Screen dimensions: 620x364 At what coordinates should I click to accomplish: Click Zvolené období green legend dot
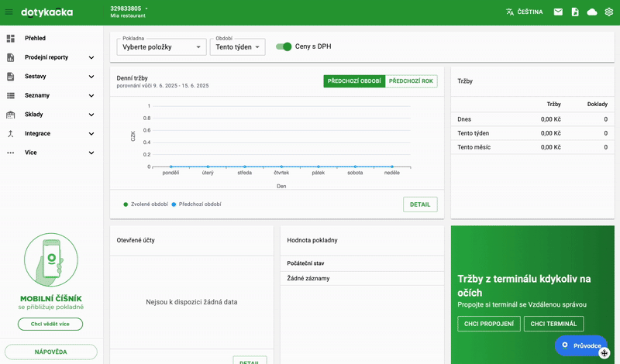pos(126,204)
